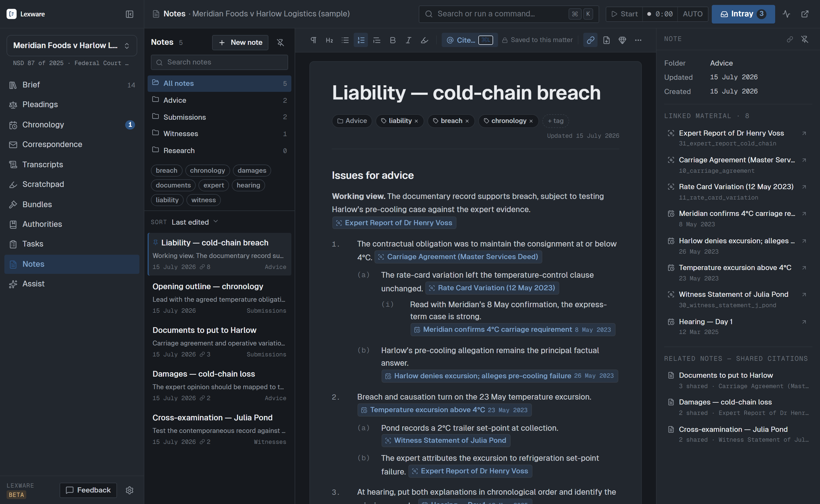Image resolution: width=820 pixels, height=504 pixels.
Task: Toggle AUTO timer mode
Action: (692, 14)
